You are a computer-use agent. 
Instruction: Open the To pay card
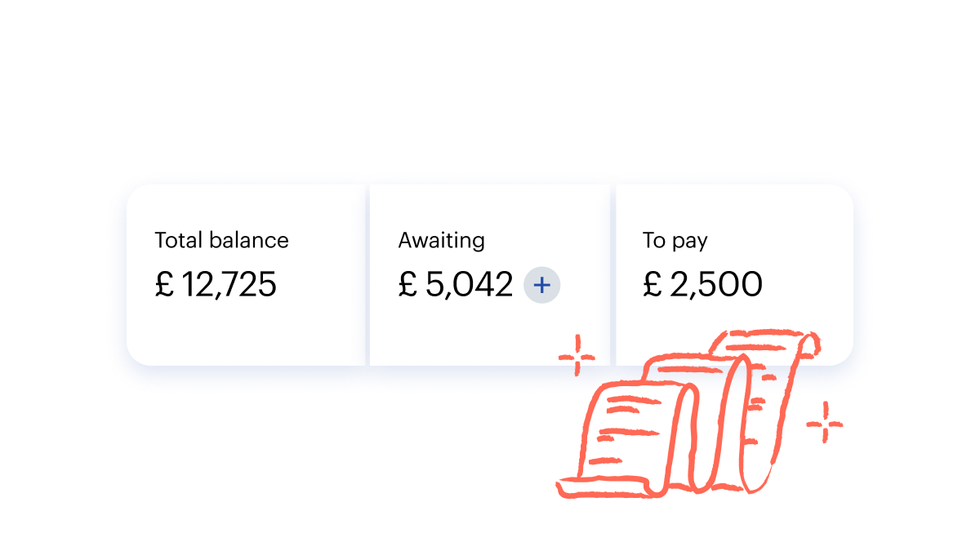[734, 274]
